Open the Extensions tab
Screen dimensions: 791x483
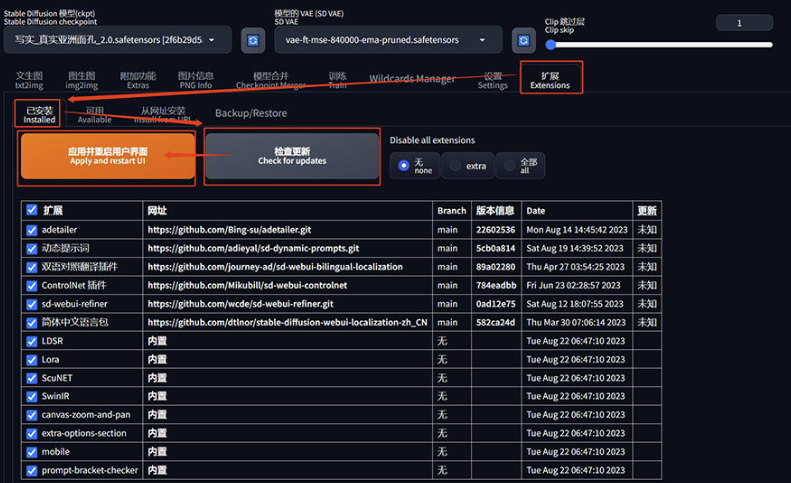(550, 80)
